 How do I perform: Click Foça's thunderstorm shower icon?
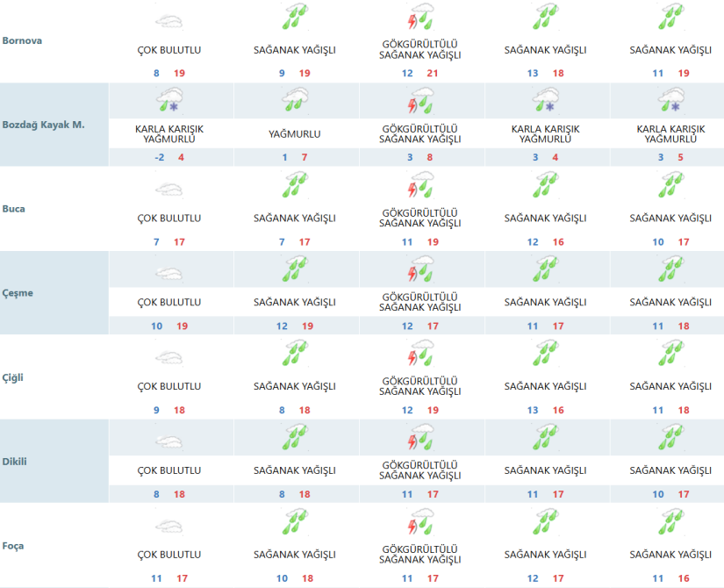[x=421, y=524]
